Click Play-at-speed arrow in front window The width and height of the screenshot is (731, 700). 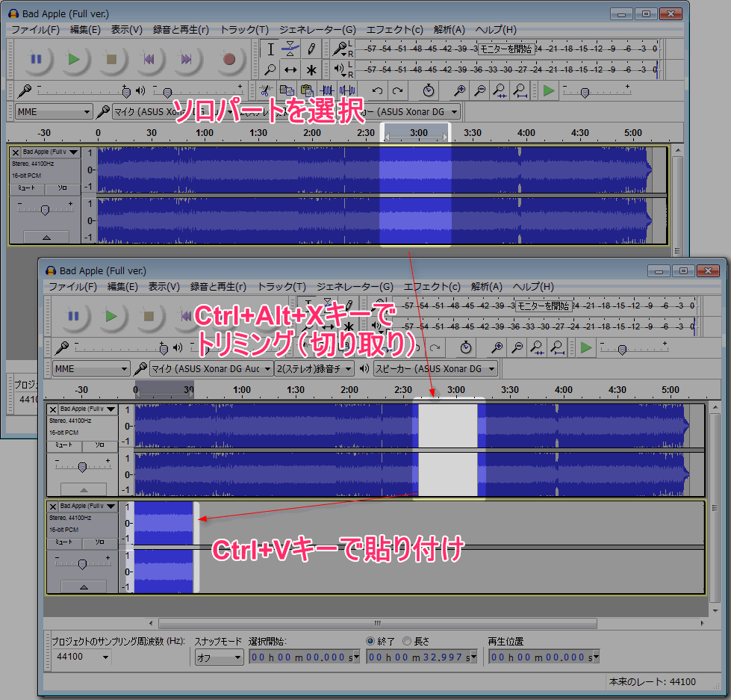pos(586,347)
